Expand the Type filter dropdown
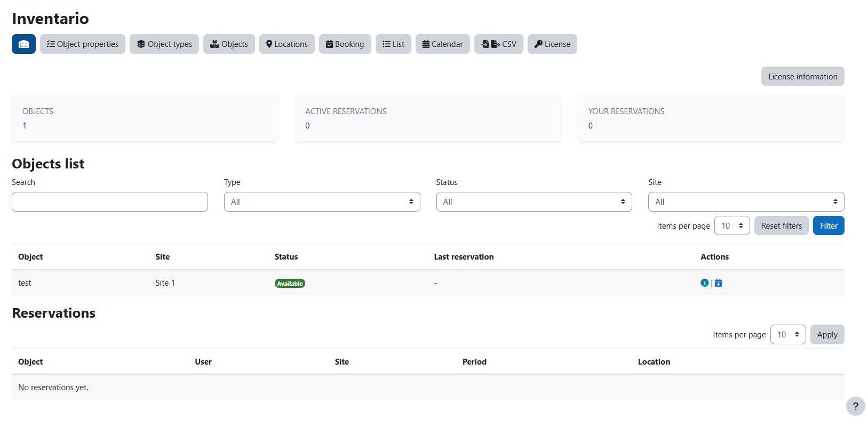 point(322,202)
